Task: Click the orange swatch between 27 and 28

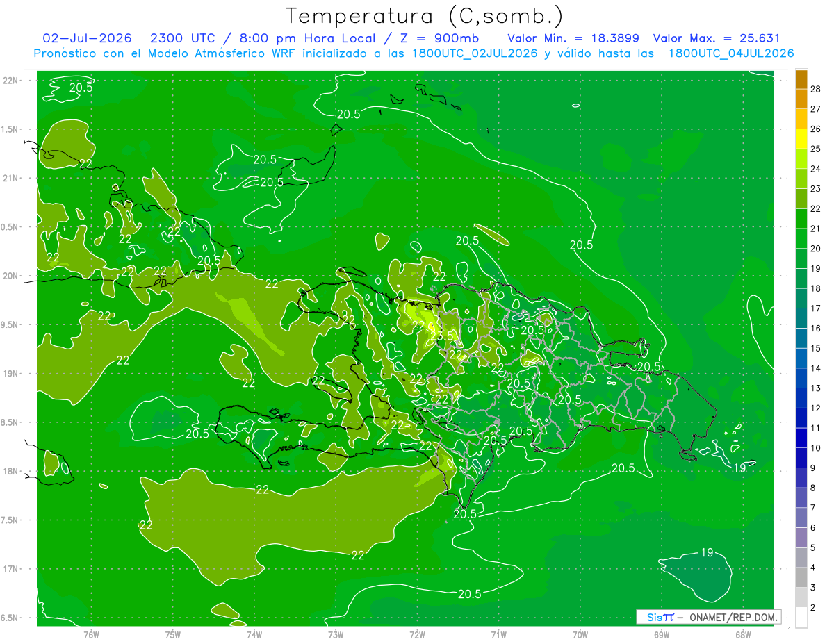Action: coord(801,99)
